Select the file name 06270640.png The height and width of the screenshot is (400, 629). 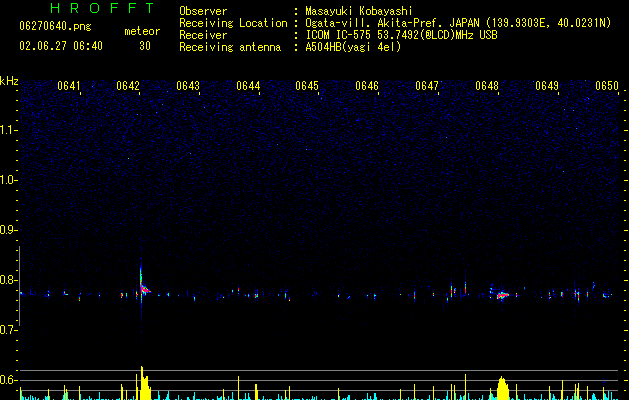coord(55,26)
